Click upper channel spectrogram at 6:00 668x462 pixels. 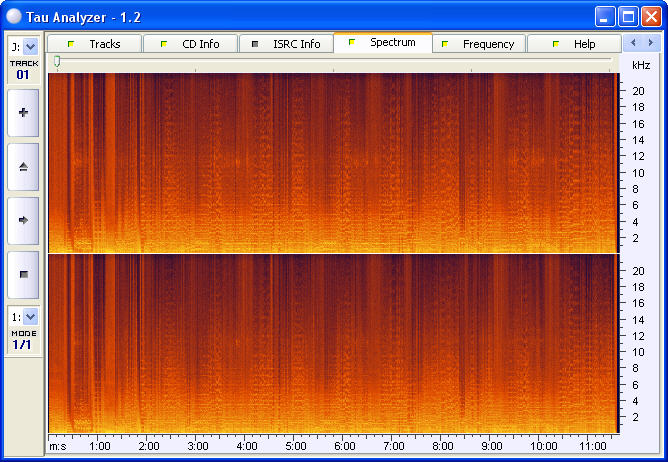click(344, 160)
